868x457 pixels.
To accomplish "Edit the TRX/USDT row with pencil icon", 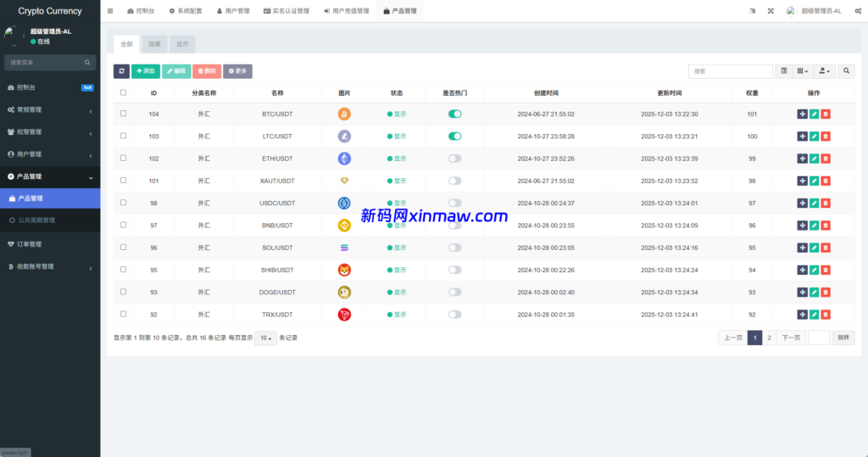I will coord(814,315).
